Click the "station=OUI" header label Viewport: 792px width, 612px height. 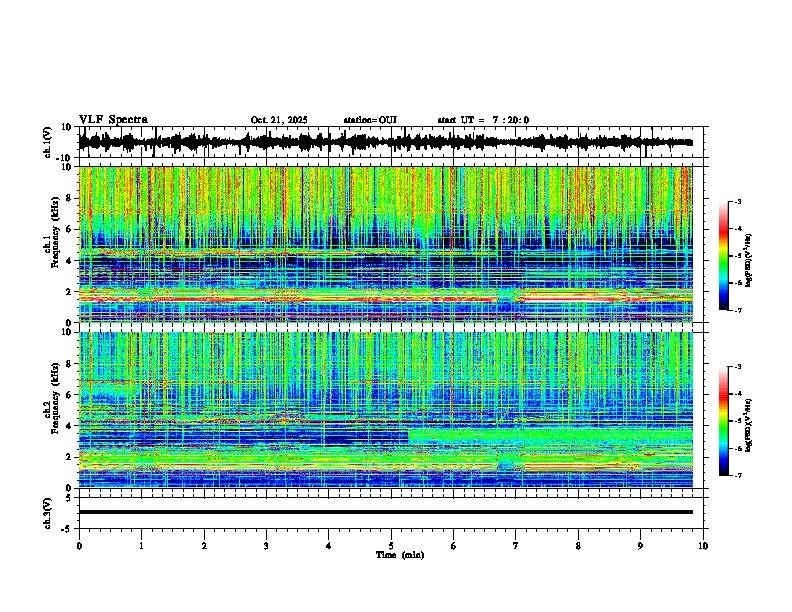[x=370, y=120]
